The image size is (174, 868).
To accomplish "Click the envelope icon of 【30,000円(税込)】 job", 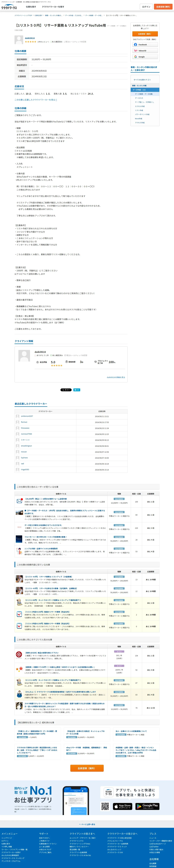I will [20, 501].
